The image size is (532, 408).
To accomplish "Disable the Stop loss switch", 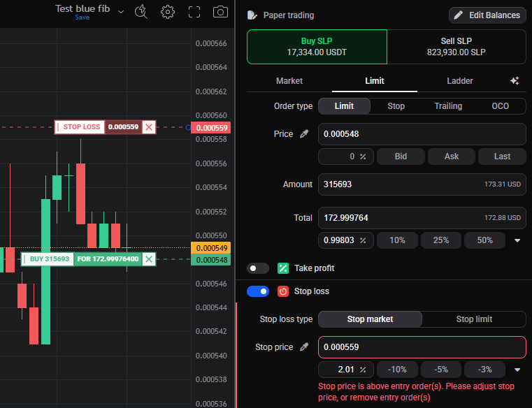I will (x=257, y=291).
